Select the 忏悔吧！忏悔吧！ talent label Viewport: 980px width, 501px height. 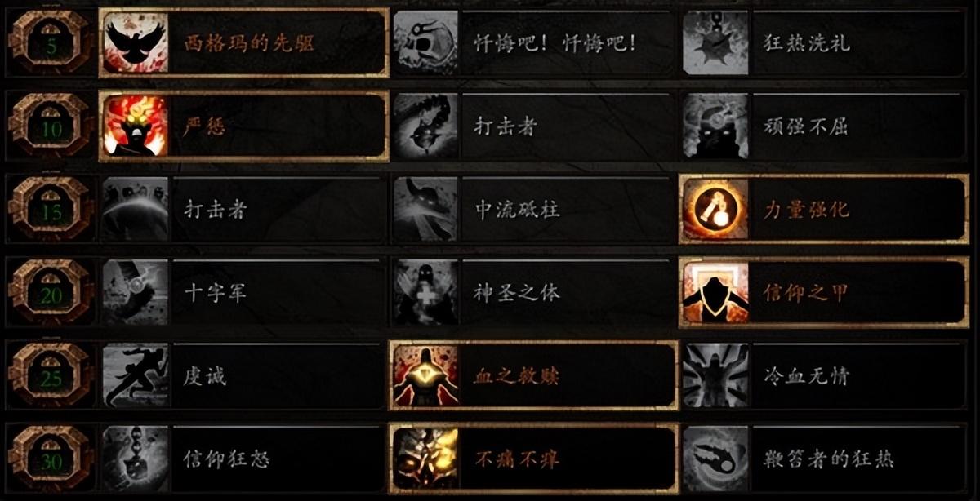pyautogui.click(x=555, y=42)
